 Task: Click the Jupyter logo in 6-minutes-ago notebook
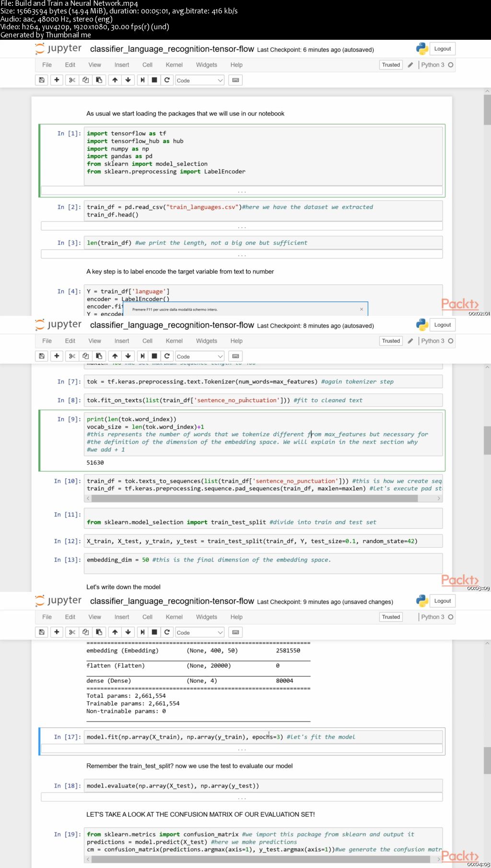58,48
